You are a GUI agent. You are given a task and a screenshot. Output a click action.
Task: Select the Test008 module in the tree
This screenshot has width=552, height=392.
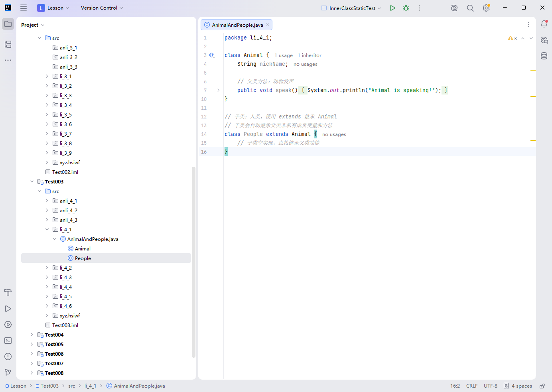pos(54,373)
